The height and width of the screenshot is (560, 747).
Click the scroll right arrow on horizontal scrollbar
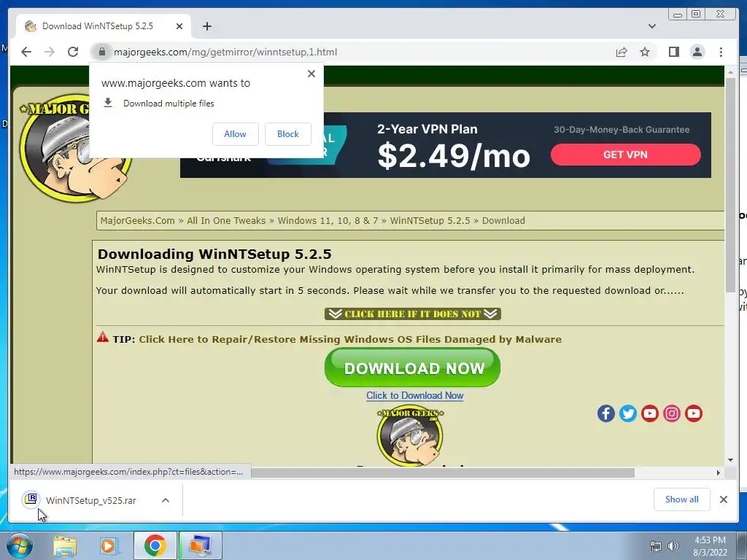[x=719, y=472]
